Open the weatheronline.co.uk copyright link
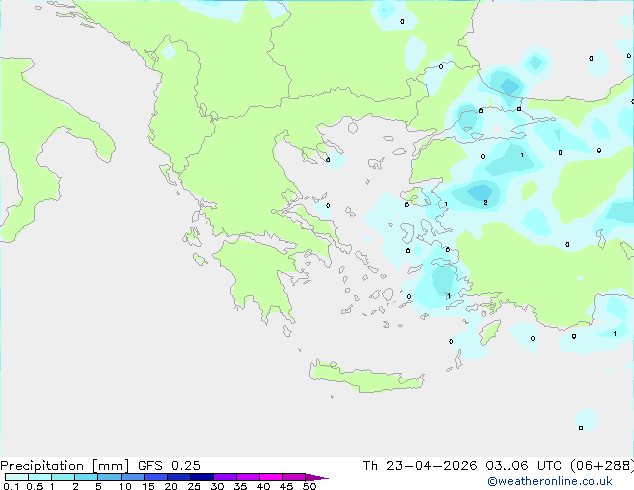 pos(550,481)
